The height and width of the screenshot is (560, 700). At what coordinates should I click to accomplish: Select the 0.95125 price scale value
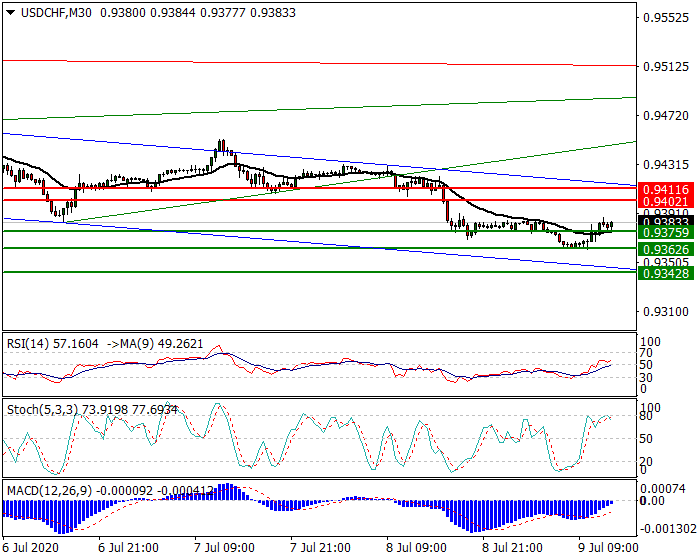click(666, 67)
